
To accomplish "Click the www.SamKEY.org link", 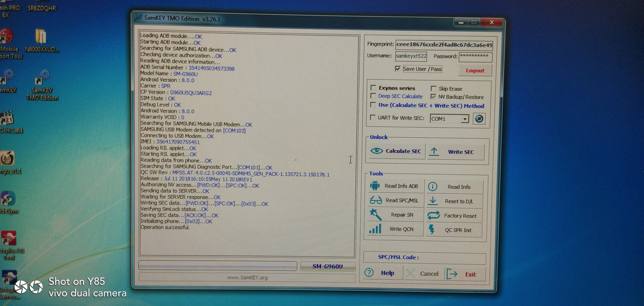I will click(x=248, y=277).
